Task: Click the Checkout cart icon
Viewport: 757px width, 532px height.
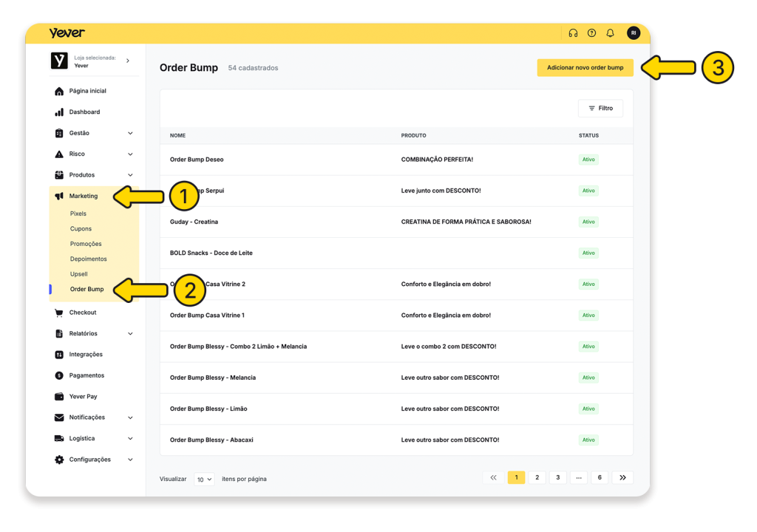Action: (x=59, y=313)
